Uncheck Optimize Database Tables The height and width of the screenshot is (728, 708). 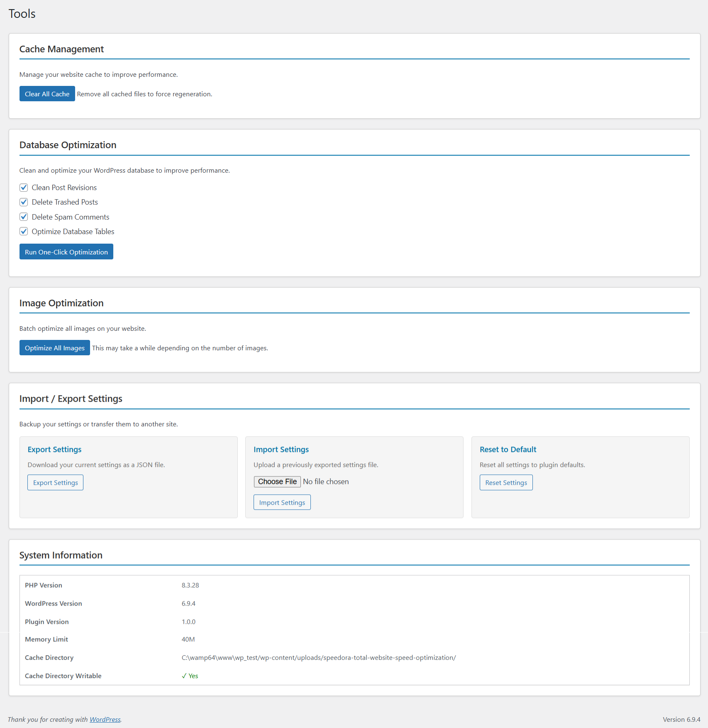[24, 231]
